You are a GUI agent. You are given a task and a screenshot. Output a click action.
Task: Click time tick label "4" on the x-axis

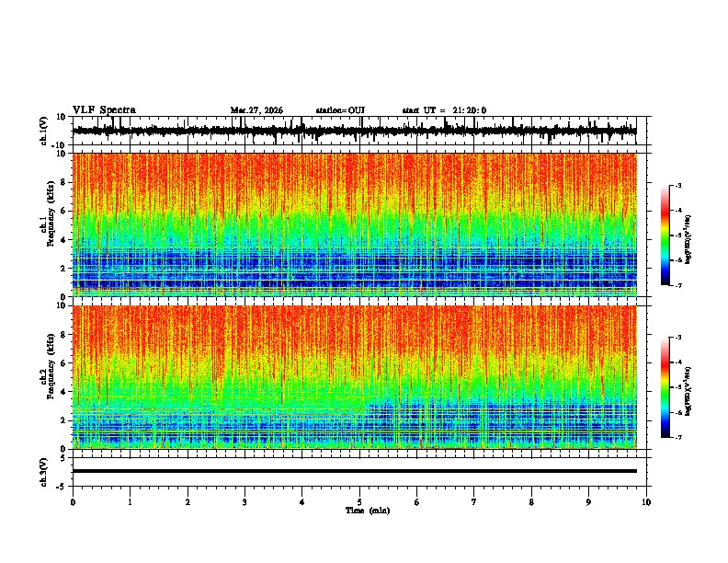tap(302, 502)
